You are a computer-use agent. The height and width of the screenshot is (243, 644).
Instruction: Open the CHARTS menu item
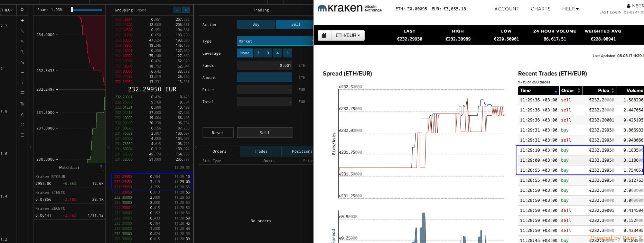pos(541,9)
